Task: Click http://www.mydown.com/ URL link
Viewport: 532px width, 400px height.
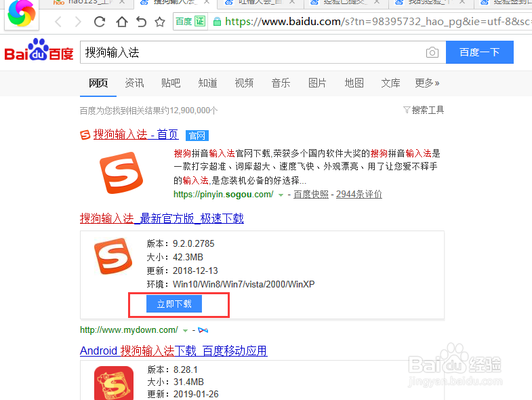Action: [x=129, y=329]
